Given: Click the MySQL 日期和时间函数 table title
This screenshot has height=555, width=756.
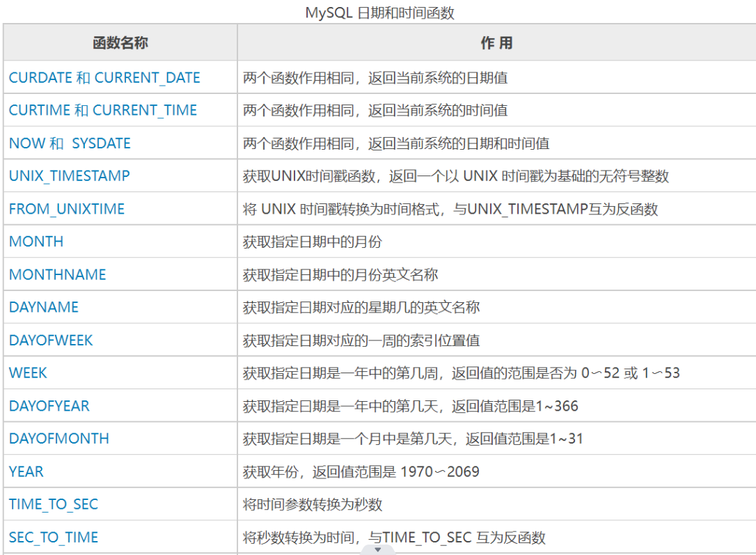Looking at the screenshot, I should click(x=380, y=13).
